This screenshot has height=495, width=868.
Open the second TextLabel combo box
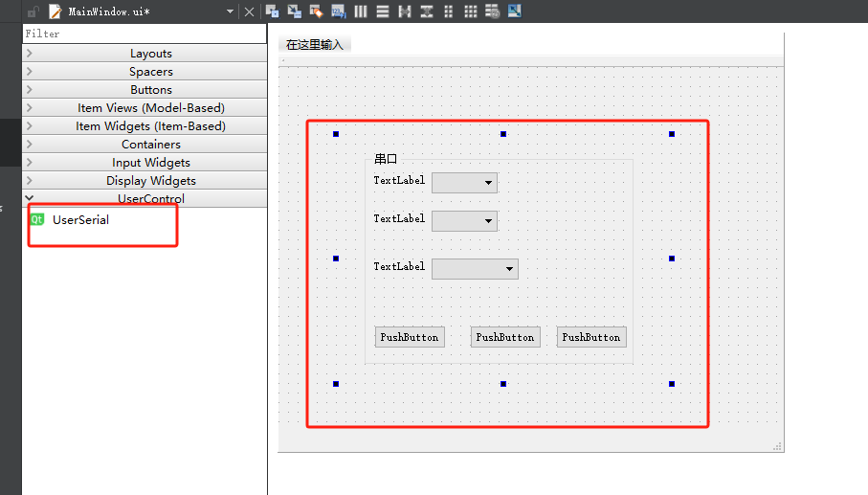[464, 221]
